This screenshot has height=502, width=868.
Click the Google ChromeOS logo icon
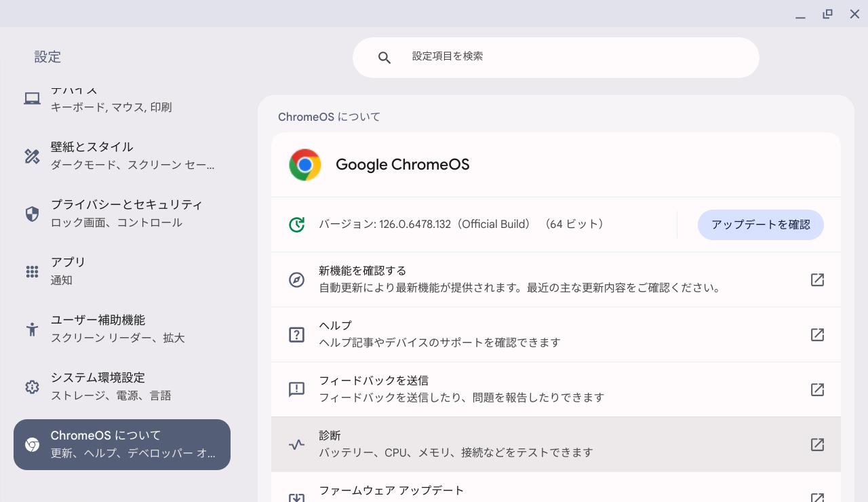tap(305, 164)
